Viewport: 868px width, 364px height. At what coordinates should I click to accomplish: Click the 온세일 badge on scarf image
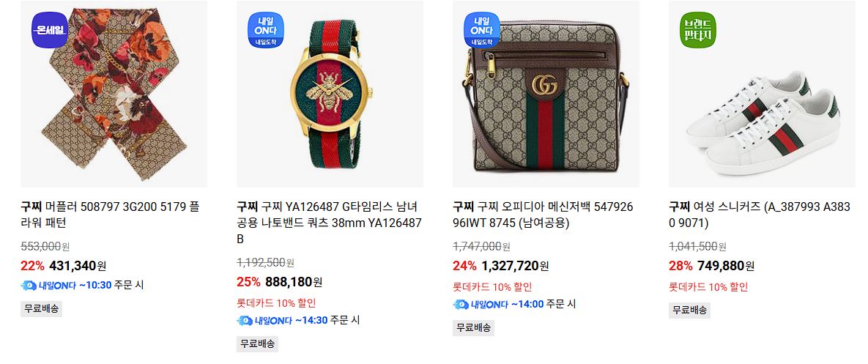click(49, 31)
